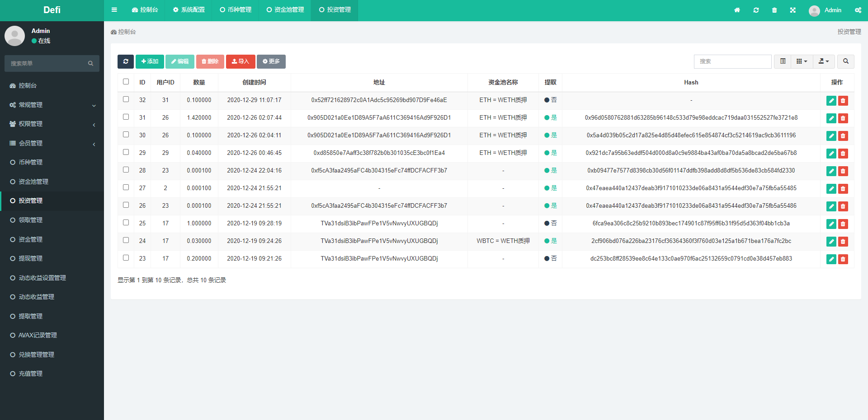Screen dimensions: 868x420
Task: Open the export data dropdown button
Action: [x=824, y=61]
